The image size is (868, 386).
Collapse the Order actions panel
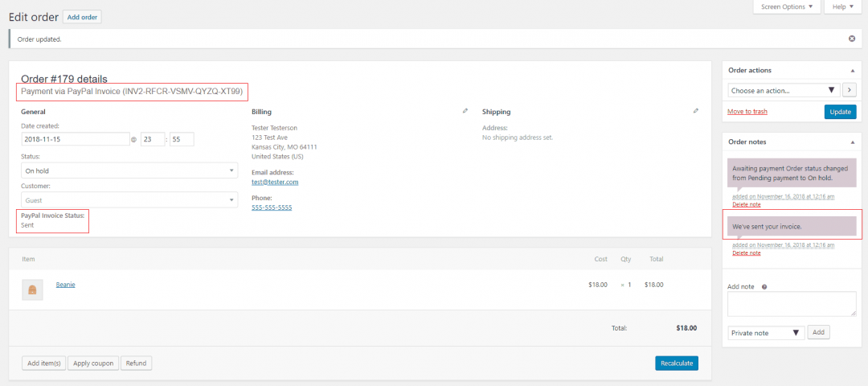point(852,71)
